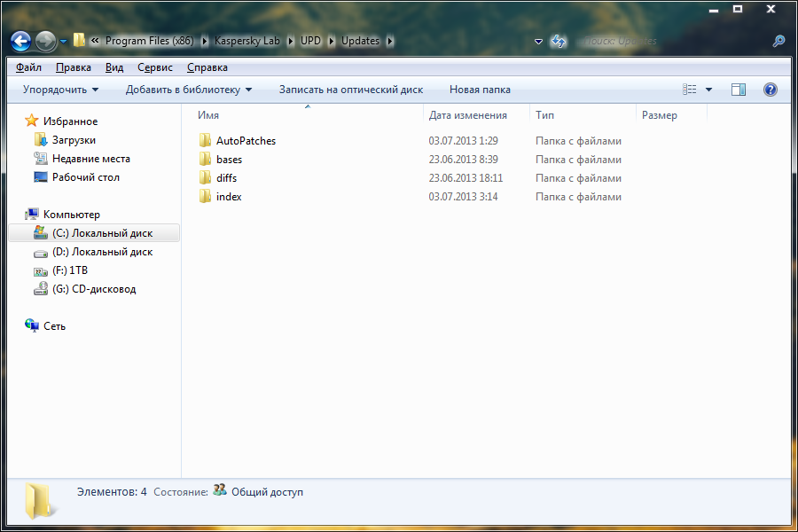Navigate to UPD breadcrumb

click(x=310, y=41)
